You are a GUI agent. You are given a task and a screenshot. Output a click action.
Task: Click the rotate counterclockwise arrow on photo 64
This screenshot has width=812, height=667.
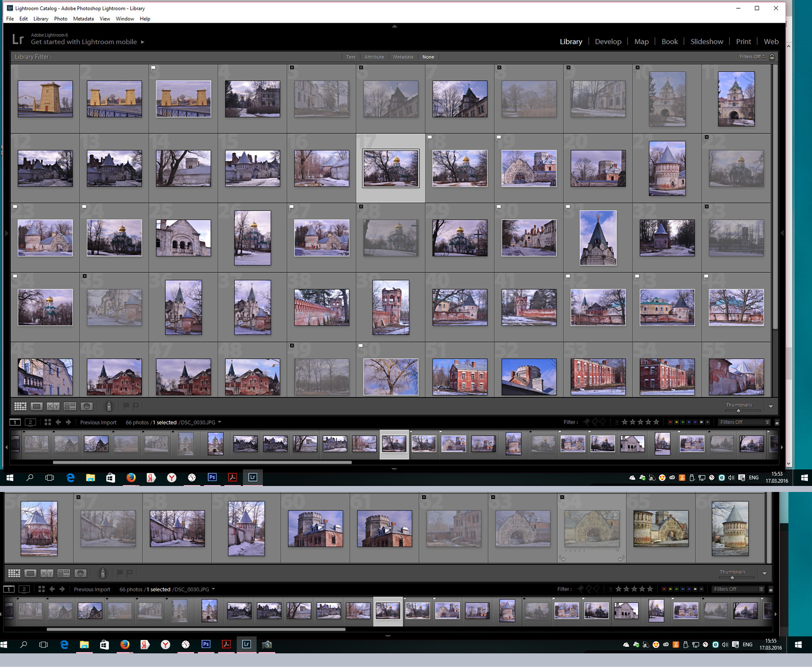562,558
